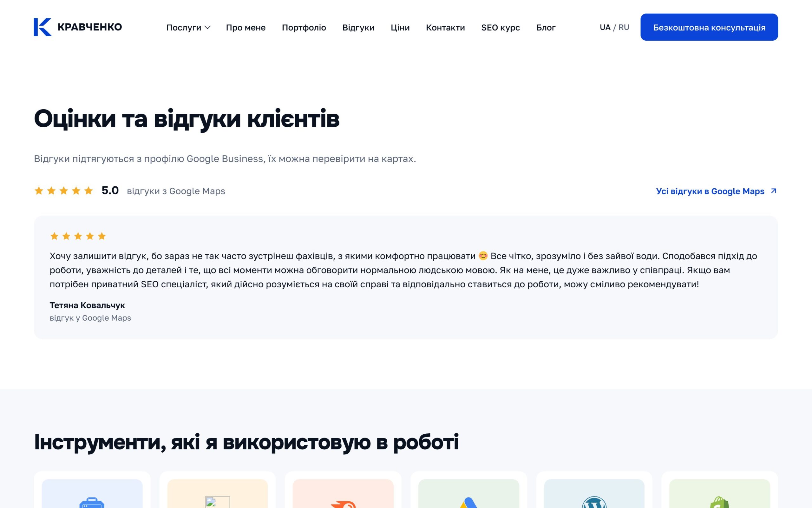
Task: Open the Ціни page
Action: pyautogui.click(x=400, y=28)
